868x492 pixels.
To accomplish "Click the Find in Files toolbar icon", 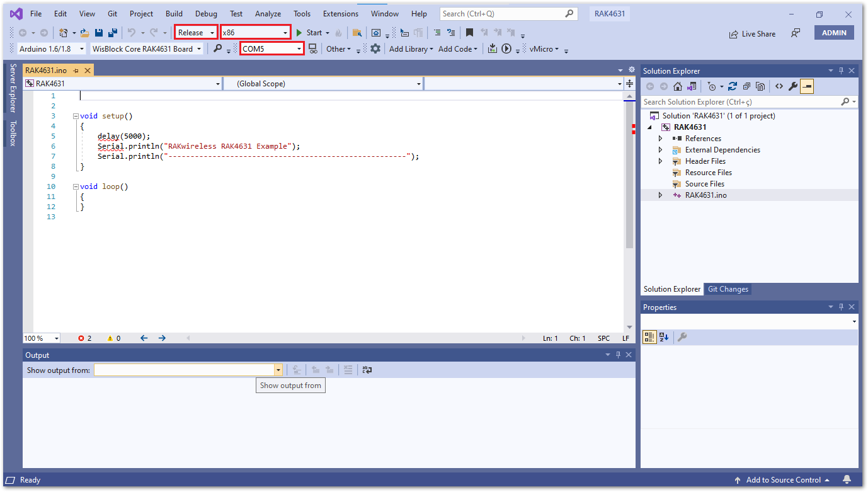I will coord(357,33).
